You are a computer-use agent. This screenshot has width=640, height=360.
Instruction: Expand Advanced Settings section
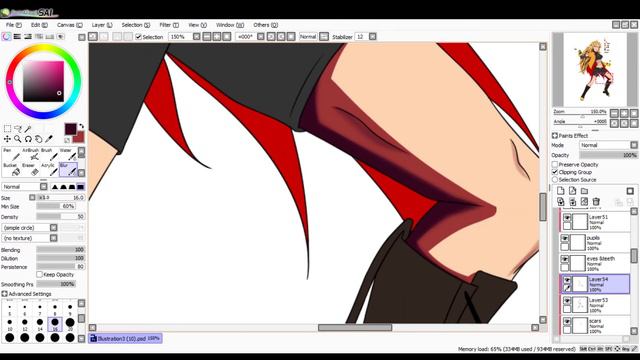click(x=4, y=294)
